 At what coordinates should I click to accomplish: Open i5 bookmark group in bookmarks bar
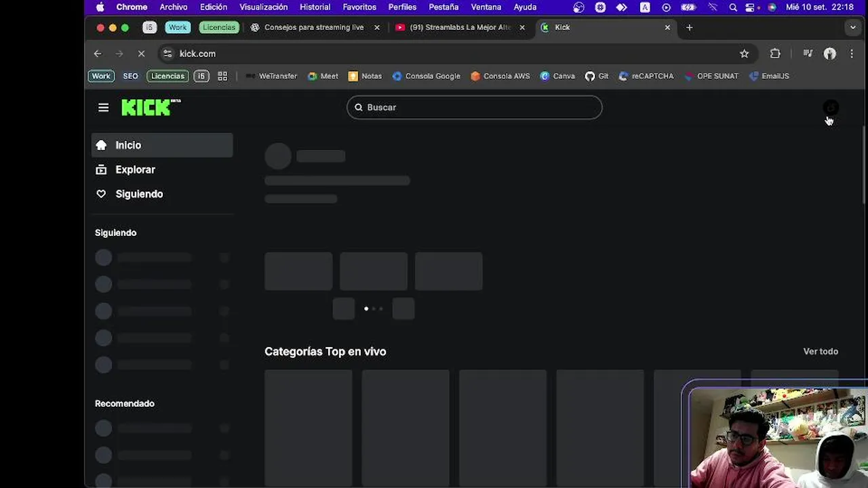click(201, 76)
